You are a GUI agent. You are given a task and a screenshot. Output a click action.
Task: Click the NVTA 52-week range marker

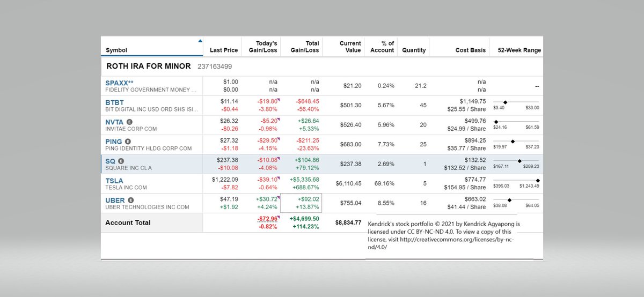tap(496, 122)
